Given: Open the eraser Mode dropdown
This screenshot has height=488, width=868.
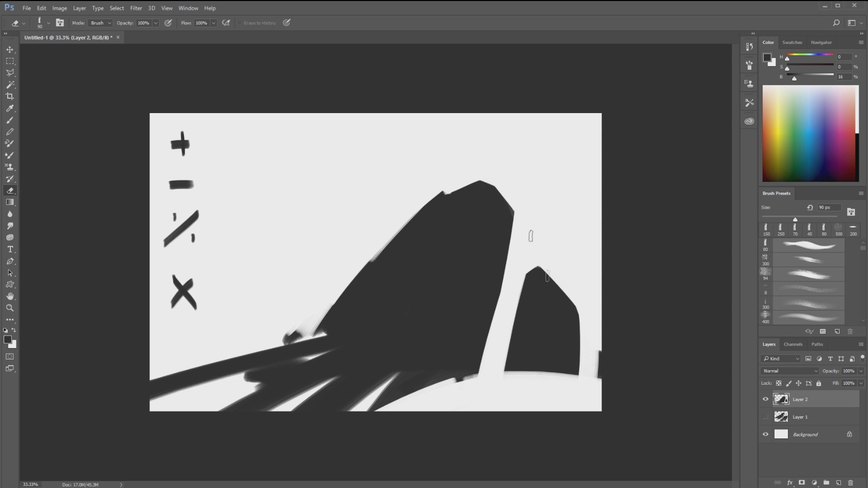Looking at the screenshot, I should [101, 23].
